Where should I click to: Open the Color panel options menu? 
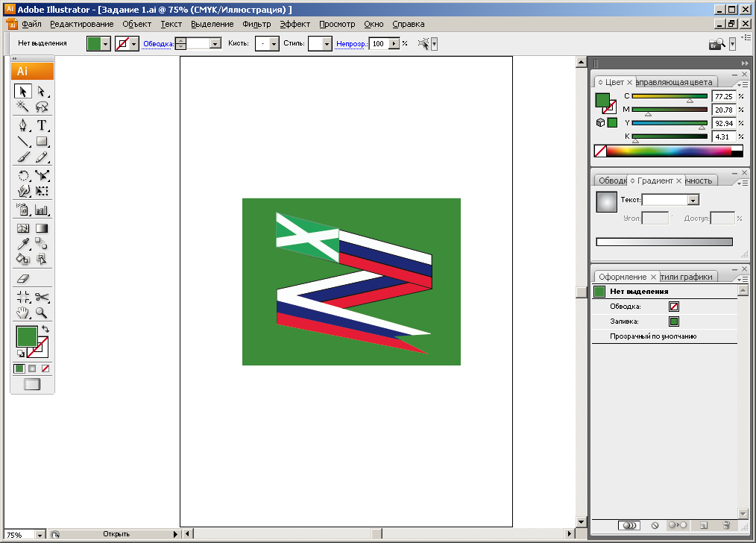pyautogui.click(x=743, y=85)
